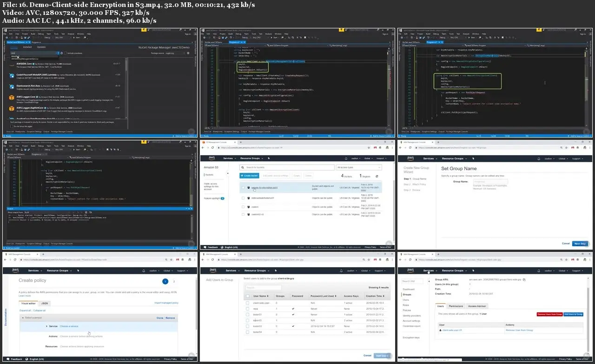Click the AWS.Logger.Core package icon in NuGet
This screenshot has width=595, height=364.
[x=12, y=97]
